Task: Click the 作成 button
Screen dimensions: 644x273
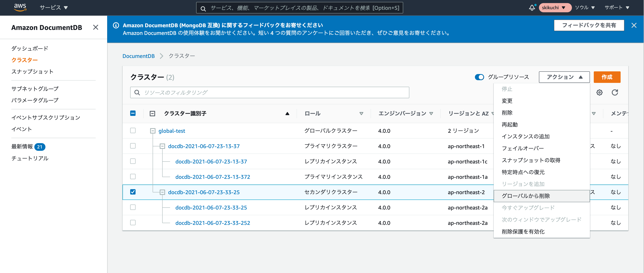Action: coord(607,77)
